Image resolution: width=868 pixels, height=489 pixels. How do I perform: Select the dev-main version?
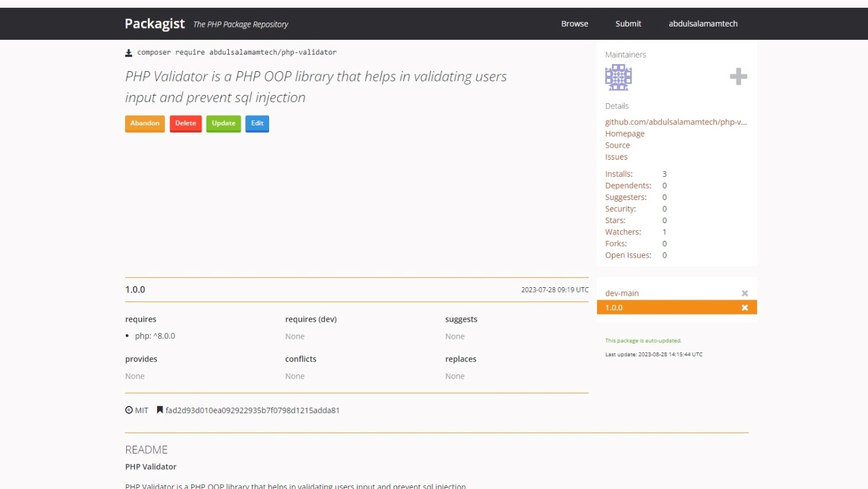[x=622, y=293]
